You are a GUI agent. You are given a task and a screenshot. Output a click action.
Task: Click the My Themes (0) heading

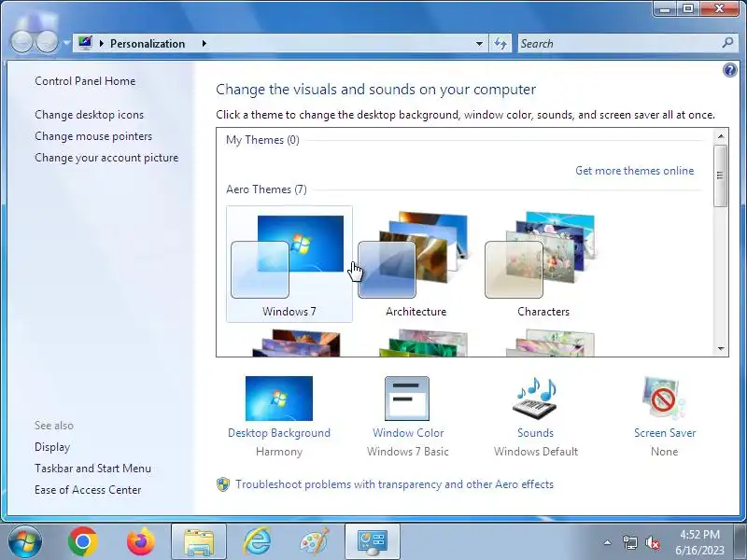(x=262, y=140)
